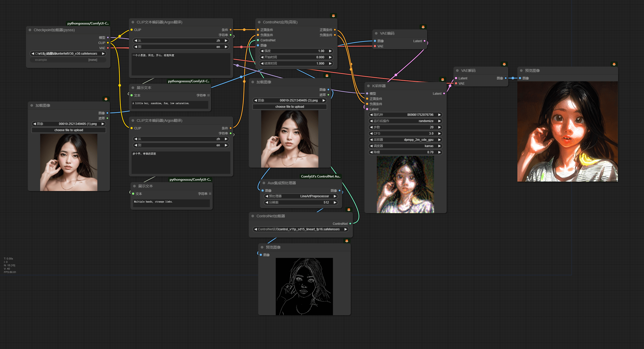Screen dimensions: 644x349
Task: Click the left arrow to decrease CFG value
Action: [x=371, y=134]
